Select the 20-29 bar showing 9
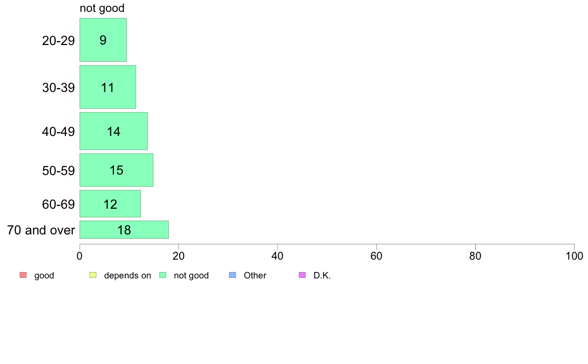The image size is (588, 364). [103, 40]
